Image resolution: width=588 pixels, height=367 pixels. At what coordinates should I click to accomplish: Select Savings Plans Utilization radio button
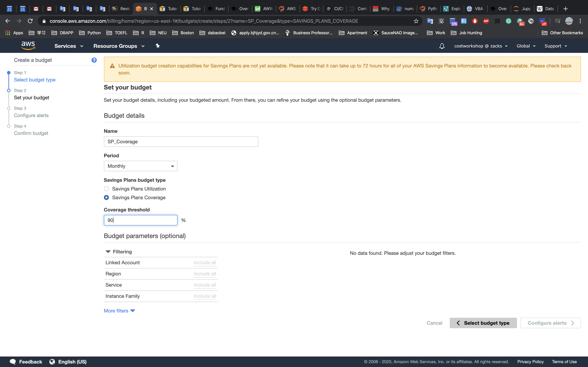tap(106, 189)
